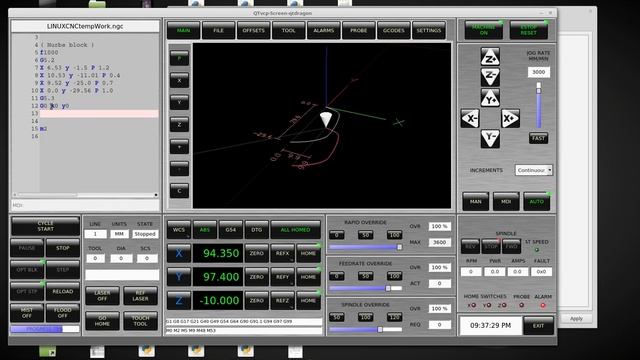Select the Z axis label button
640x360 pixels.
point(179,301)
